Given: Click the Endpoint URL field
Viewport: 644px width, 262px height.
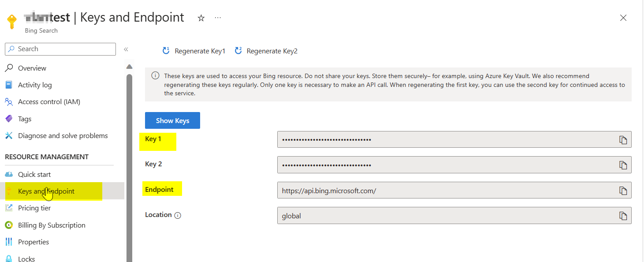Looking at the screenshot, I should [454, 190].
